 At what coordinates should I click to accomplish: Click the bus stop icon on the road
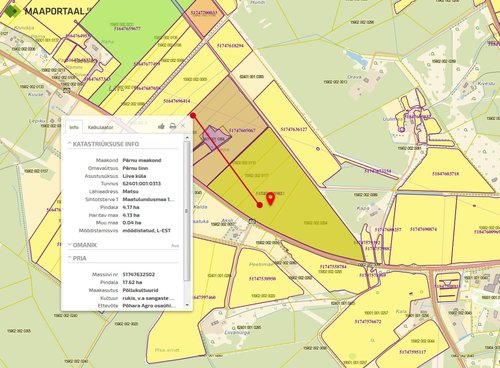pos(252,221)
